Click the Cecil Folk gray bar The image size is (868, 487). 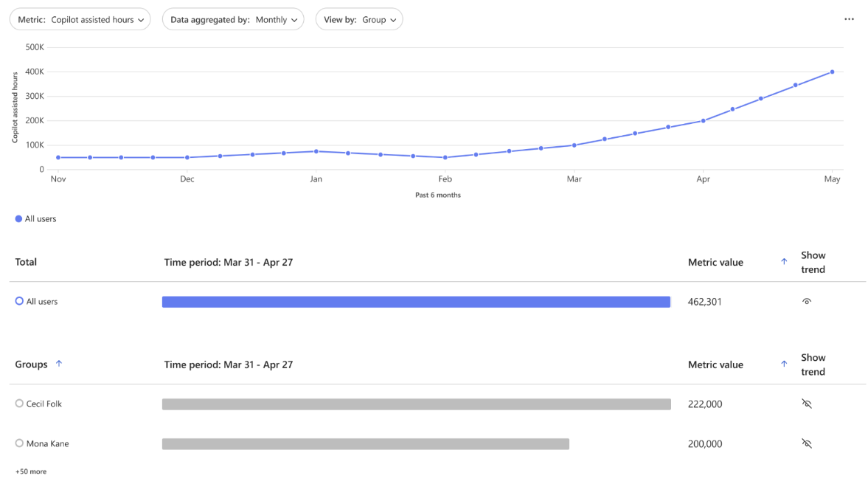[416, 404]
